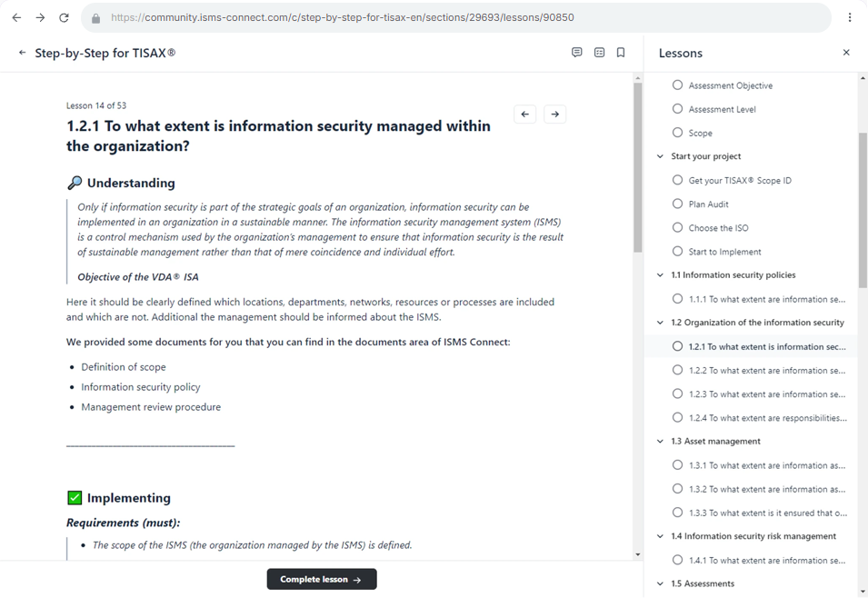Screen dimensions: 868x598
Task: Close the Lessons sidebar
Action: point(846,53)
